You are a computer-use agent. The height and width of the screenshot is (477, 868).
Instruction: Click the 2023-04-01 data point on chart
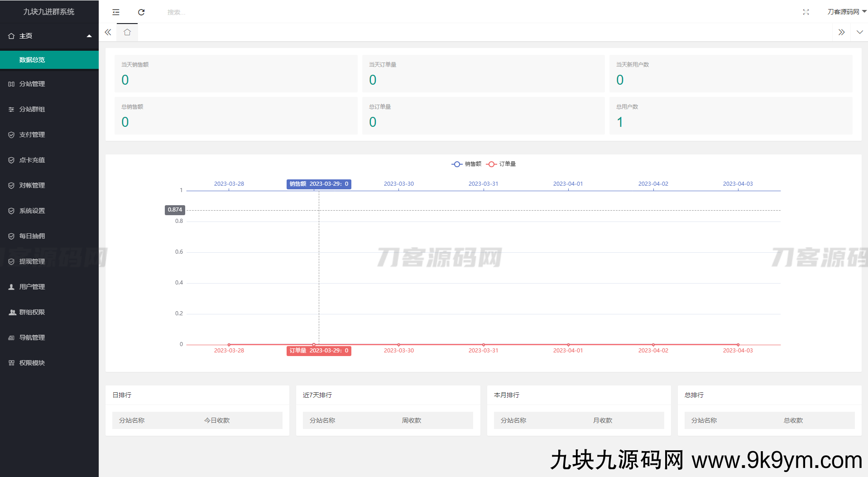click(568, 345)
